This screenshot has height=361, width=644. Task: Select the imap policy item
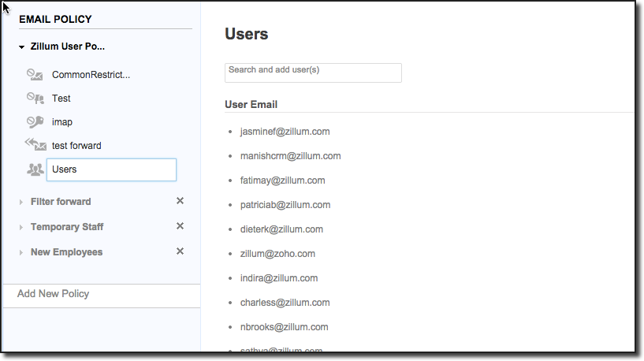click(62, 122)
